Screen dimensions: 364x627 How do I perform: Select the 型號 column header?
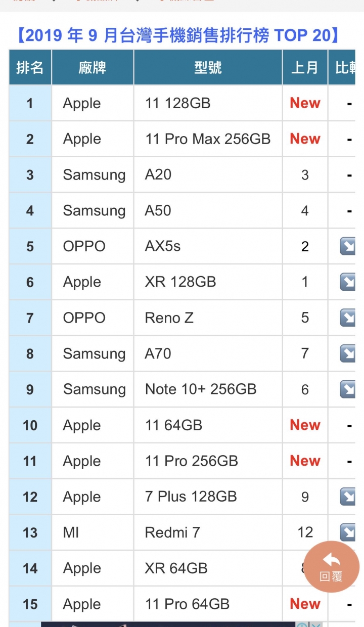[x=208, y=67]
